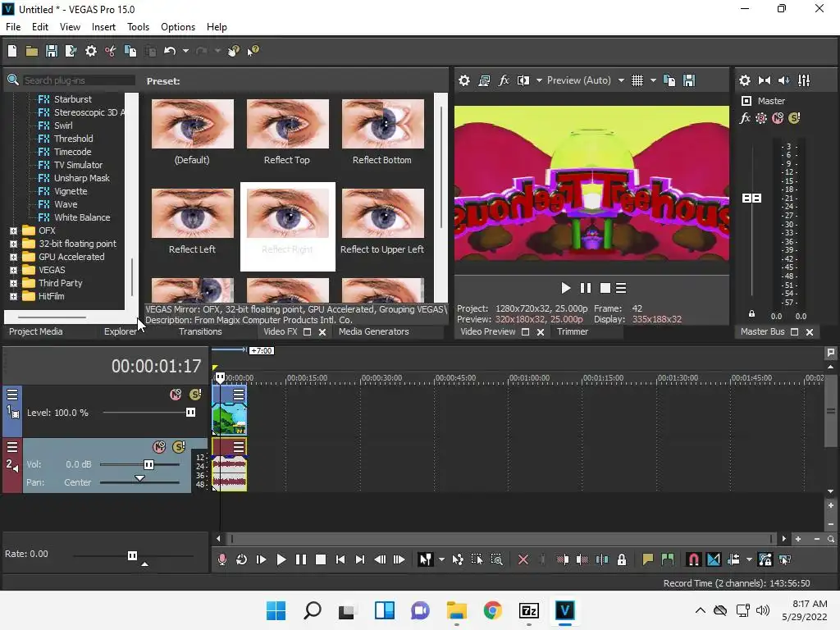Toggle Dim Output speaker icon in Master
This screenshot has height=630, width=840.
[x=783, y=80]
